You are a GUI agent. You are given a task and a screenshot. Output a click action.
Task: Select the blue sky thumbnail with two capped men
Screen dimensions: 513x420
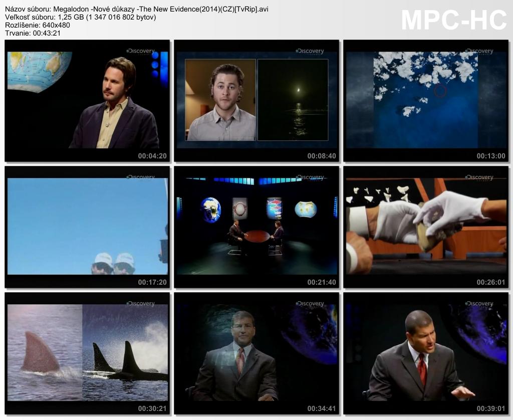point(87,227)
